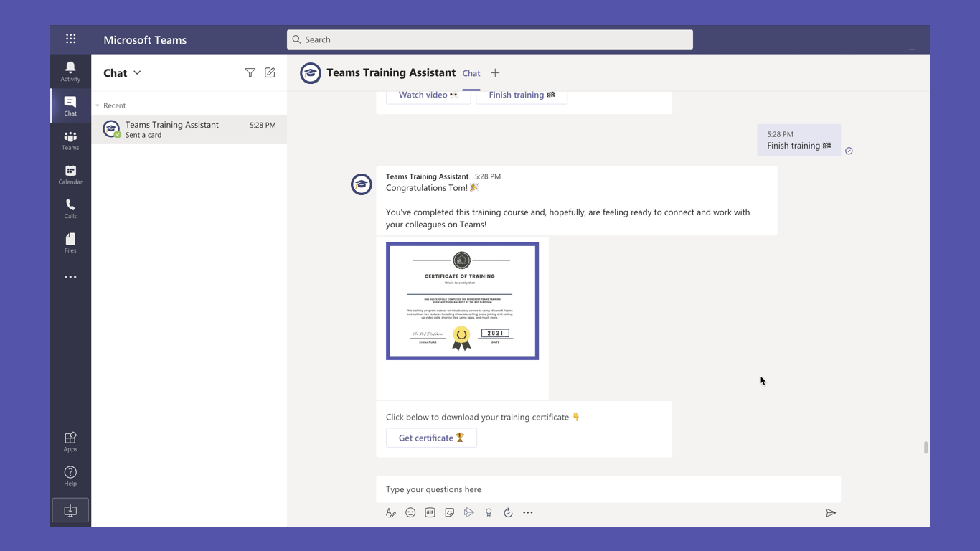Click the Watch video button
Viewport: 980px width, 551px height.
click(x=428, y=95)
